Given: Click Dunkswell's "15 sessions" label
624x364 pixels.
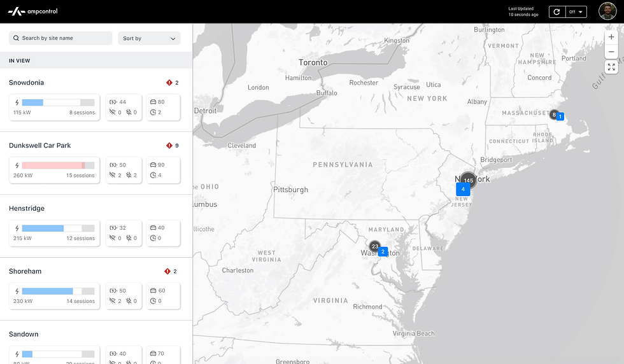Looking at the screenshot, I should click(x=80, y=176).
